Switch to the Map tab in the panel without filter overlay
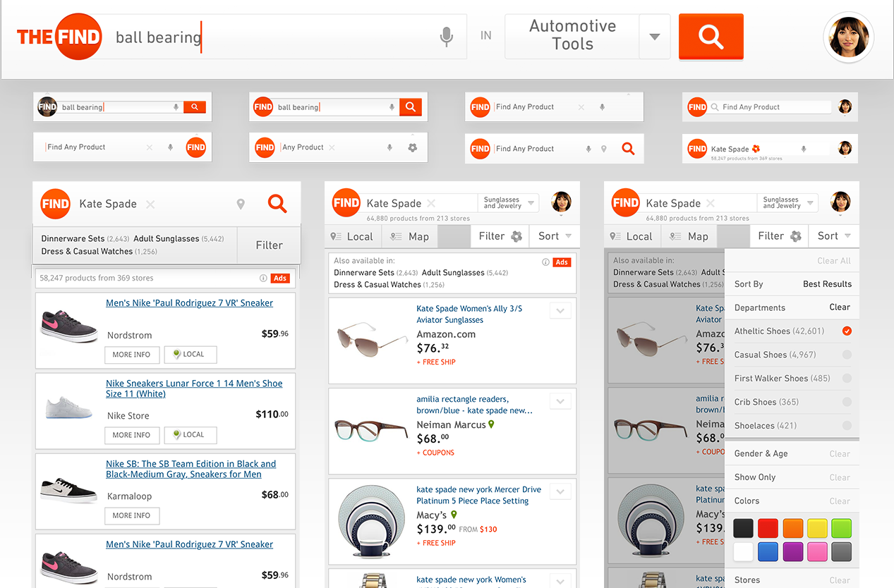This screenshot has height=588, width=894. [410, 236]
